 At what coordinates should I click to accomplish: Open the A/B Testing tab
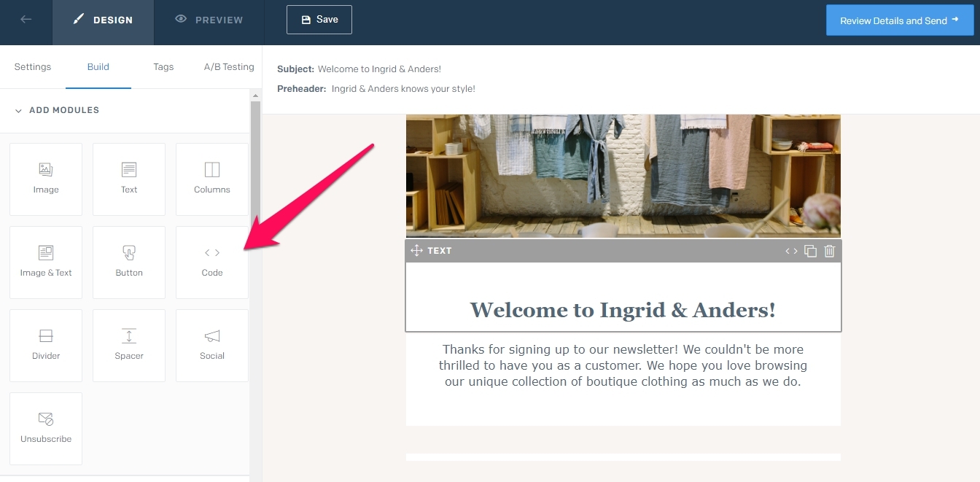[x=229, y=66]
